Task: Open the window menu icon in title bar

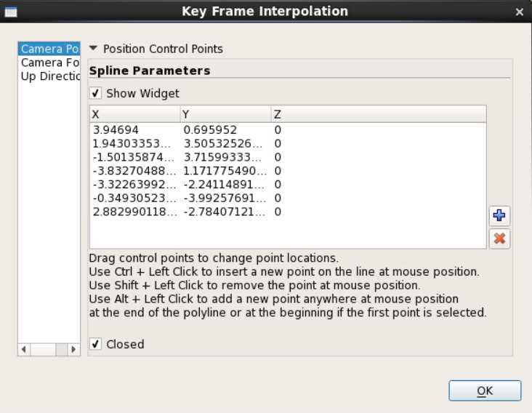Action: (x=11, y=12)
